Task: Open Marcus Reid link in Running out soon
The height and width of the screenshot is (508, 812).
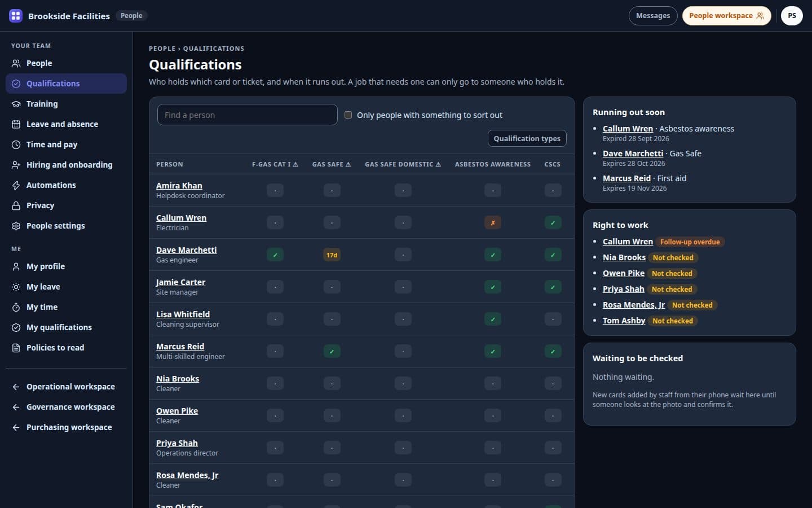Action: (626, 178)
